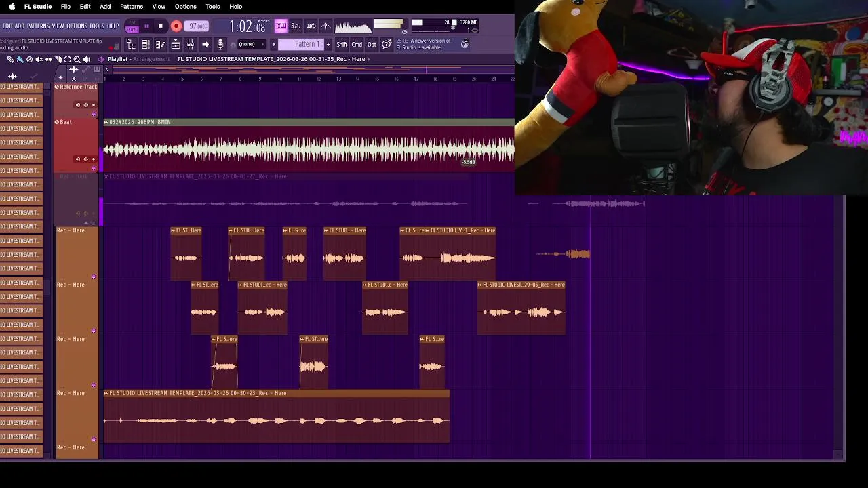Click the Opt modifier button
The height and width of the screenshot is (488, 868).
pyautogui.click(x=372, y=45)
